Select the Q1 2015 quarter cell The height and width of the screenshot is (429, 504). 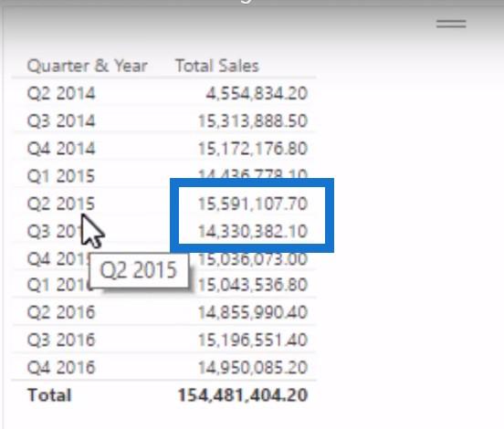click(x=61, y=176)
